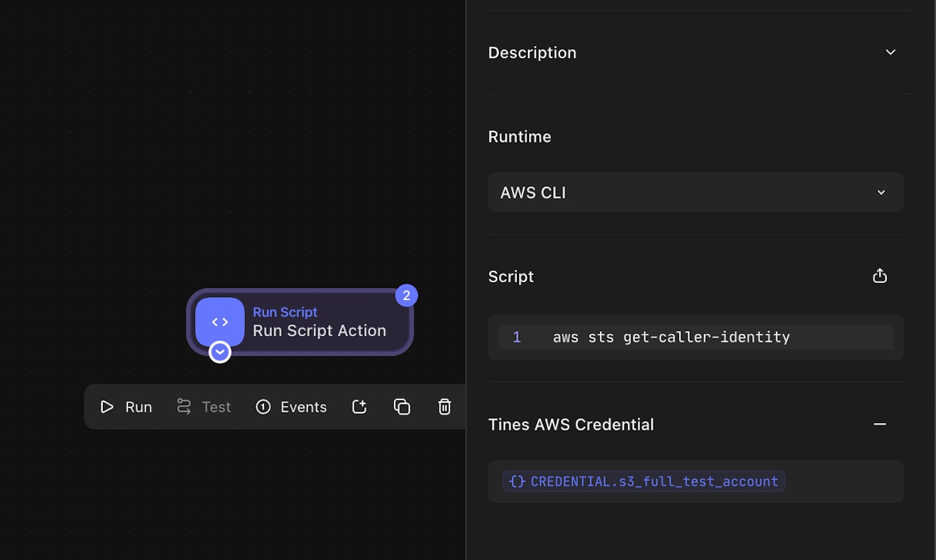Click the event count badge showing 2

click(406, 295)
